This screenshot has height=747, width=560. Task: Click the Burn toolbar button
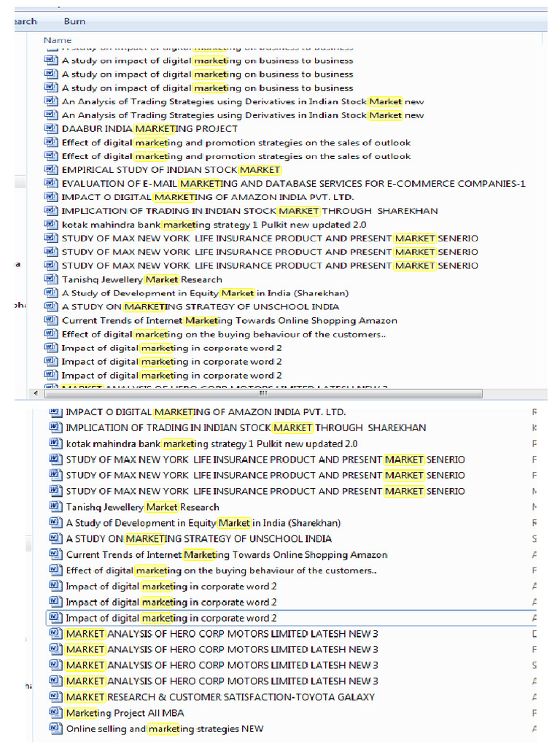[x=74, y=21]
